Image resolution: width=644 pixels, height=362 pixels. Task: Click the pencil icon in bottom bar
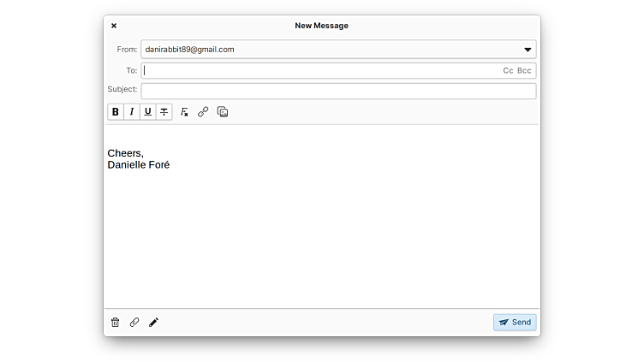point(154,323)
